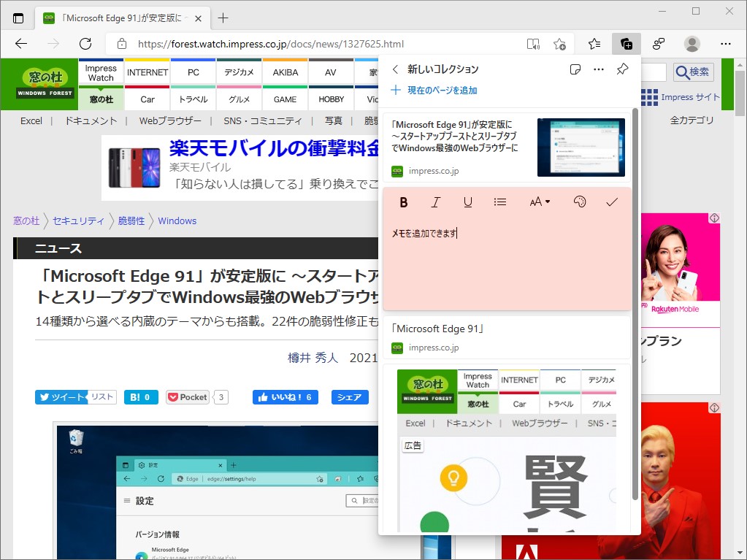
Task: Add this page to favorites
Action: (x=559, y=44)
